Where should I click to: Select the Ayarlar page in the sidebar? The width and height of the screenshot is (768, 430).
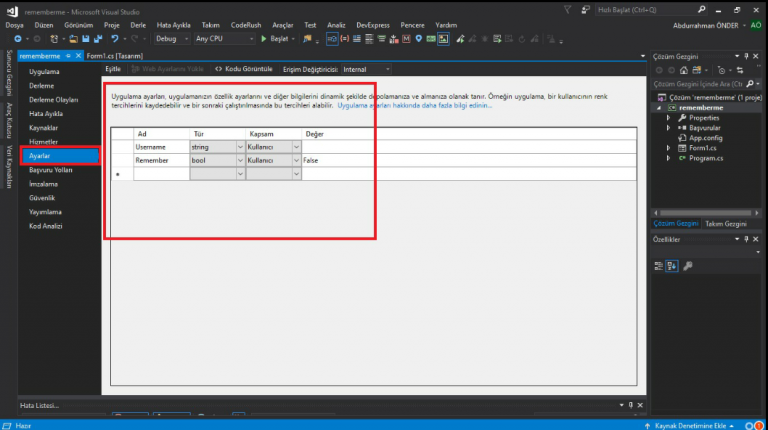60,156
